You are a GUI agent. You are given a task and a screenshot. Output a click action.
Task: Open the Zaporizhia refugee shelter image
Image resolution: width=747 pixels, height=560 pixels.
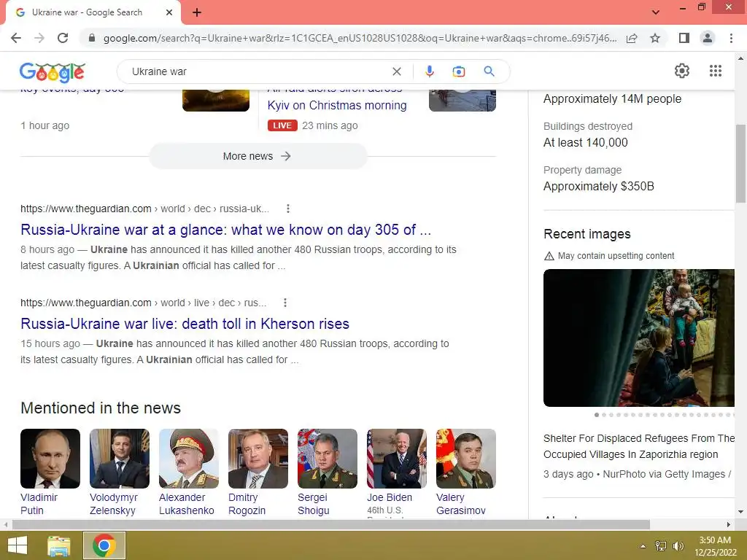639,338
